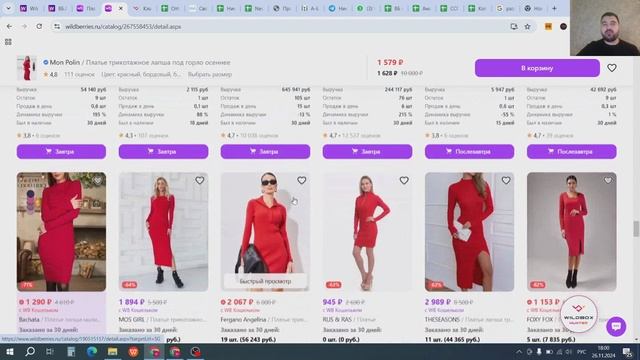Screen dimensions: 640x360
Task: Open the FOXY FOX dress photo
Action: 571,232
